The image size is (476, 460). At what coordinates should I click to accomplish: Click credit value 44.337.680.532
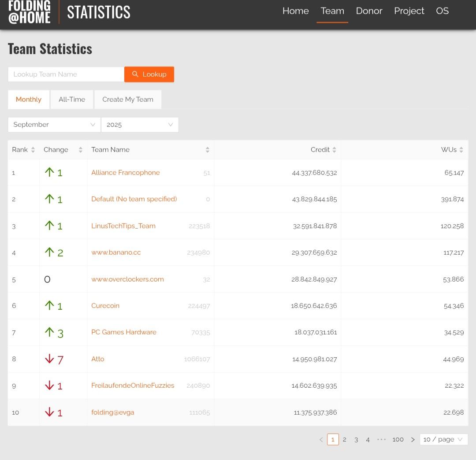315,173
